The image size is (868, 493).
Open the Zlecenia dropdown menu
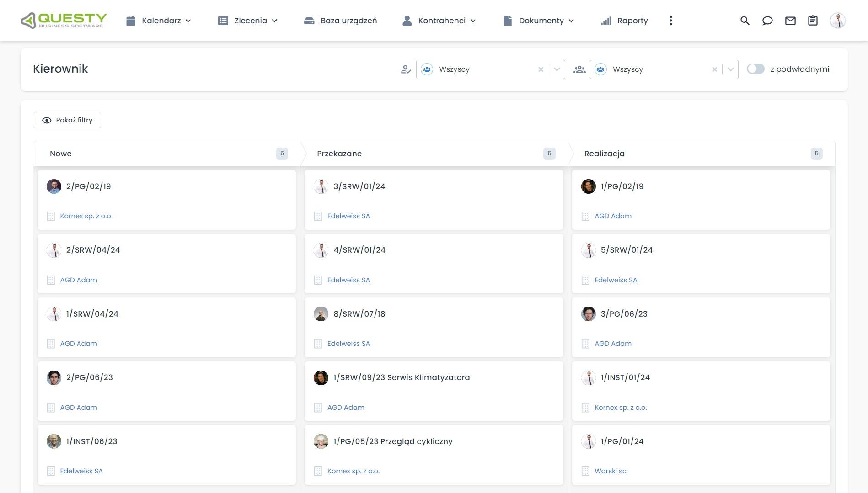pyautogui.click(x=248, y=21)
